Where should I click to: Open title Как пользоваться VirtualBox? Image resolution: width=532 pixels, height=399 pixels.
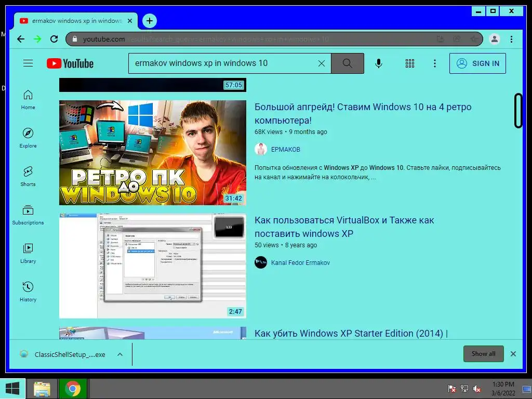tap(344, 227)
